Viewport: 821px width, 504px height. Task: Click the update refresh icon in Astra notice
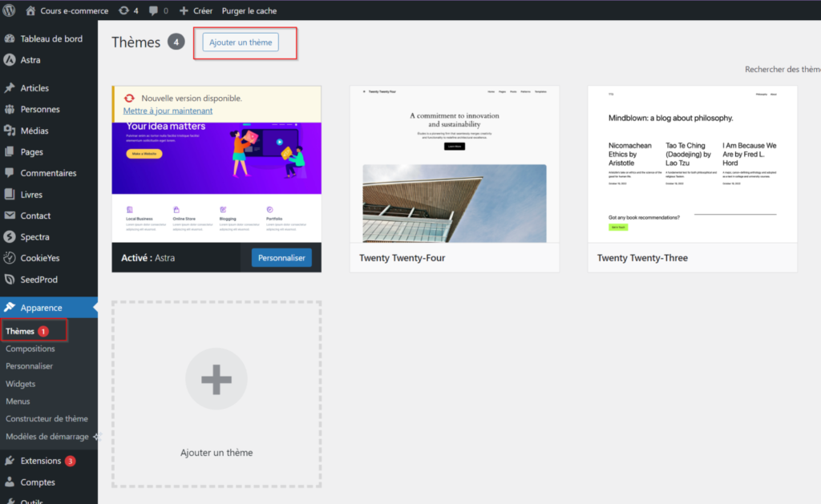(129, 98)
